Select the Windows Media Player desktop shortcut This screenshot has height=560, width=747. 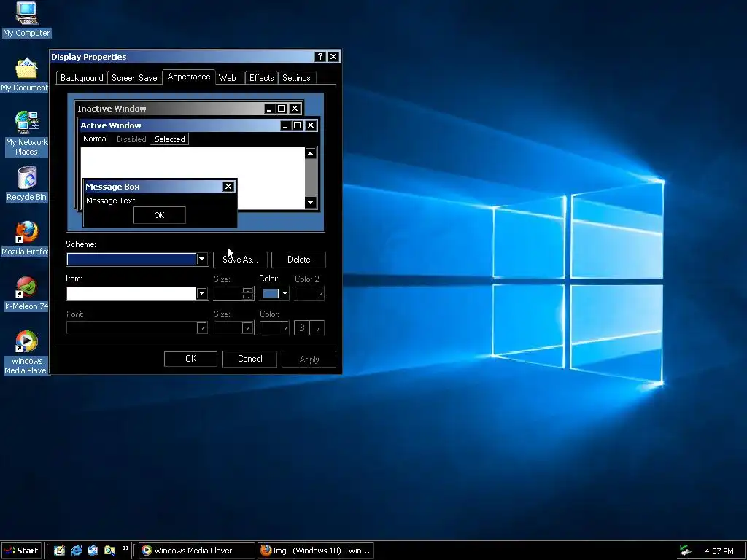26,352
